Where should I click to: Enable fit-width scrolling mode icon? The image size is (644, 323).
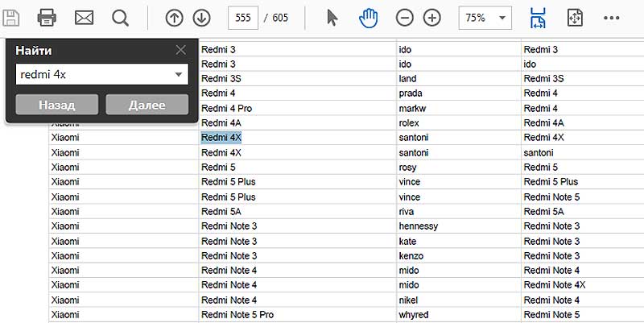(x=538, y=18)
